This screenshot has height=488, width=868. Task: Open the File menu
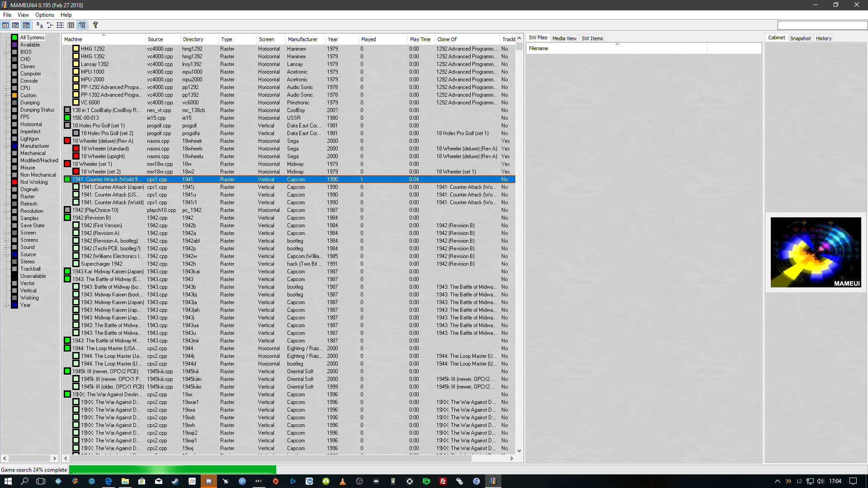(x=7, y=15)
